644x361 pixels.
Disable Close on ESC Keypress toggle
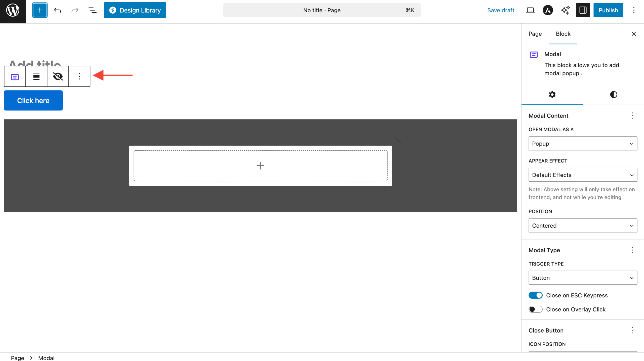click(535, 295)
